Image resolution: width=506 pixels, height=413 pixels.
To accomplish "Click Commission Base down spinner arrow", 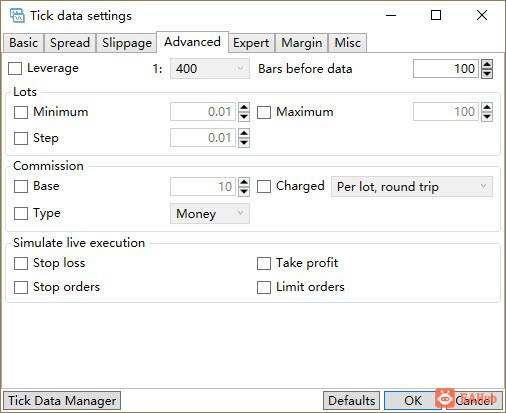I will click(244, 191).
